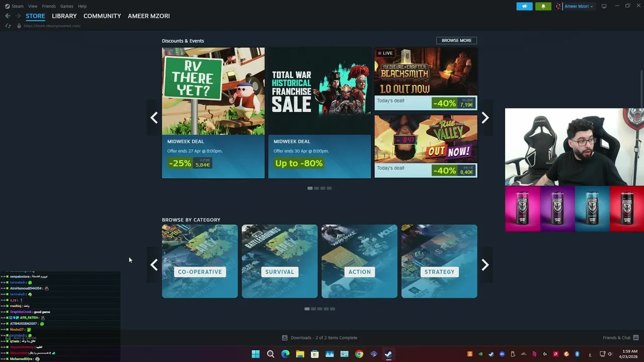Switch to Big Picture mode monitor icon
Image resolution: width=644 pixels, height=362 pixels.
pos(604,6)
